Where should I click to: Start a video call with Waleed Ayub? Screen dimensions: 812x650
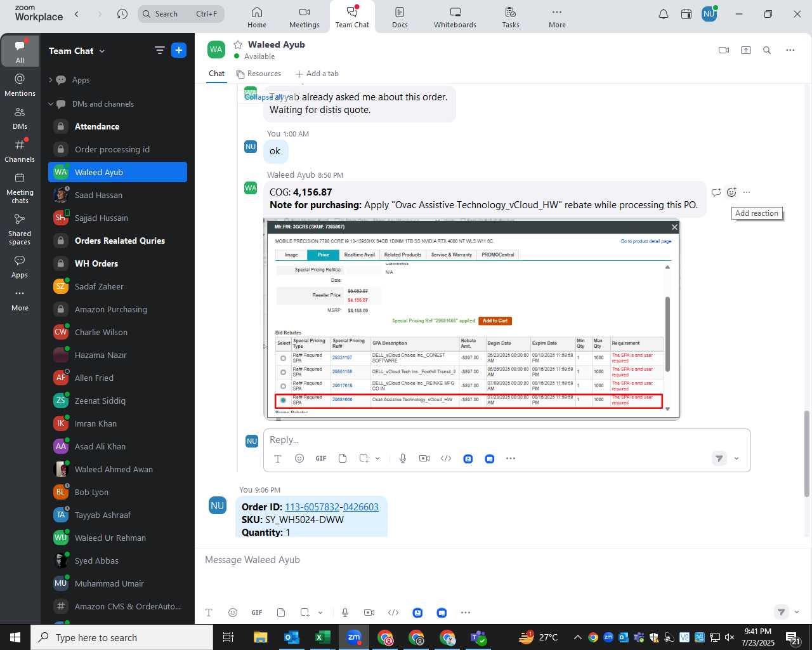click(x=724, y=50)
